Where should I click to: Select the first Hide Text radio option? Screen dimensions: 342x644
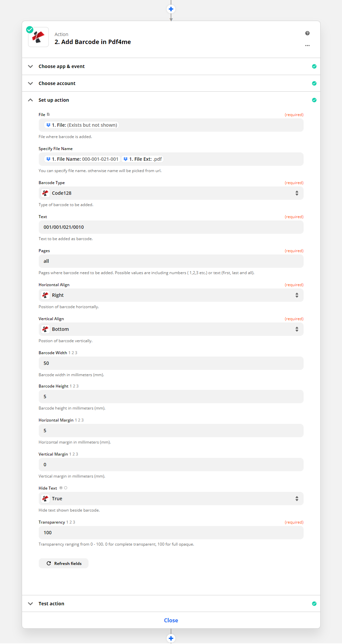pos(61,488)
